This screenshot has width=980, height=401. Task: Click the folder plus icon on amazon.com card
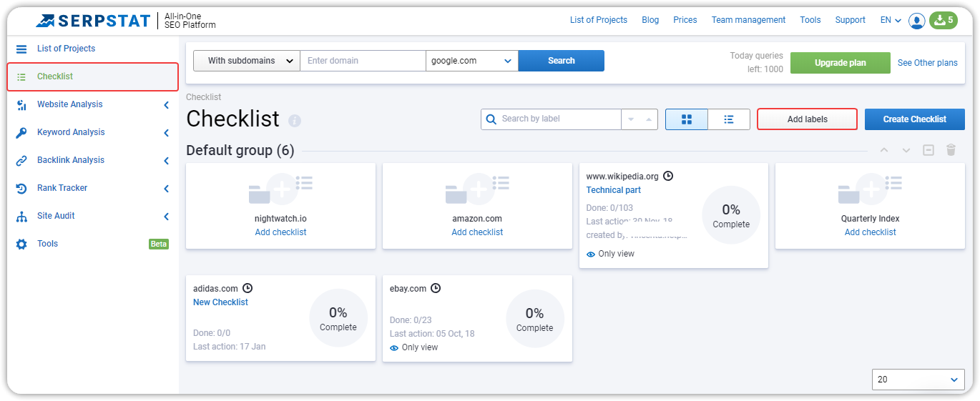(x=478, y=189)
